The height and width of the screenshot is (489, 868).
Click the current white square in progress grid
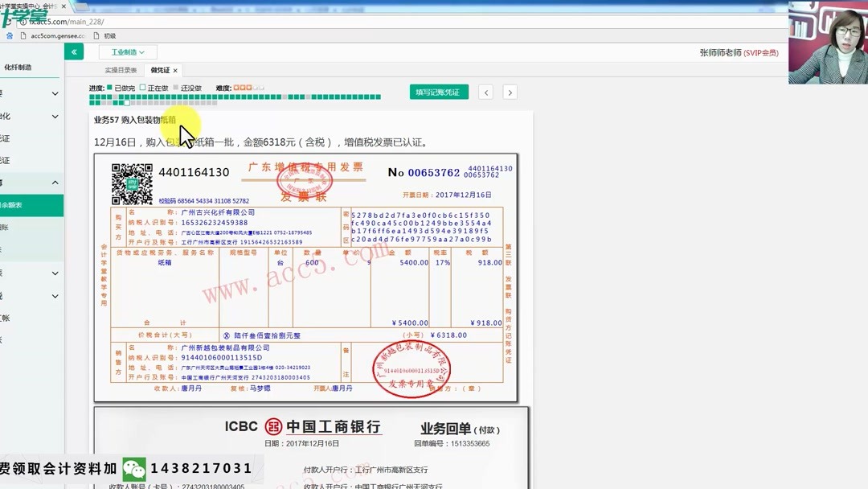[x=126, y=103]
